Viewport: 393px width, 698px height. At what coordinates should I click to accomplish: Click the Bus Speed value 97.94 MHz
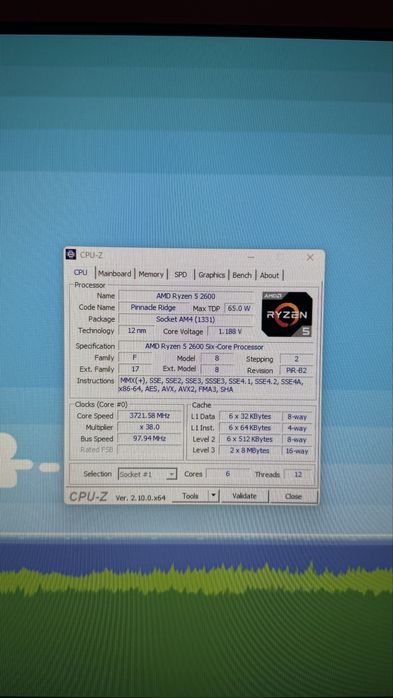click(x=150, y=438)
